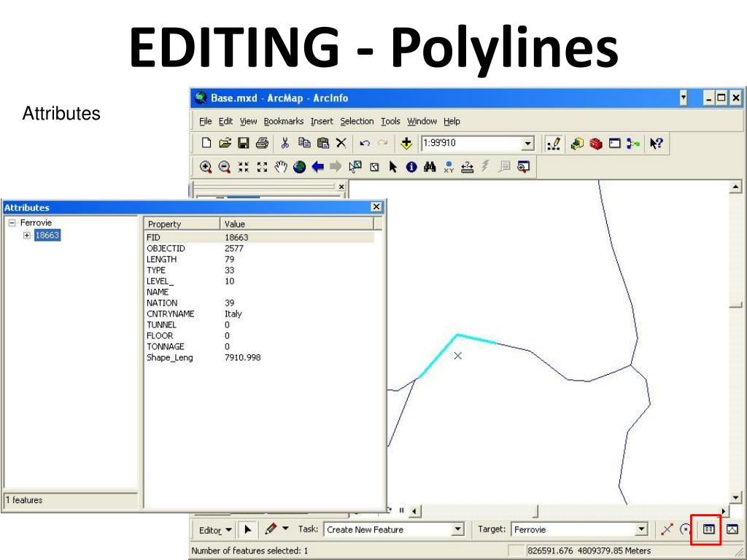Open the magnifier Viewer window icon
This screenshot has width=747, height=560.
click(x=523, y=167)
